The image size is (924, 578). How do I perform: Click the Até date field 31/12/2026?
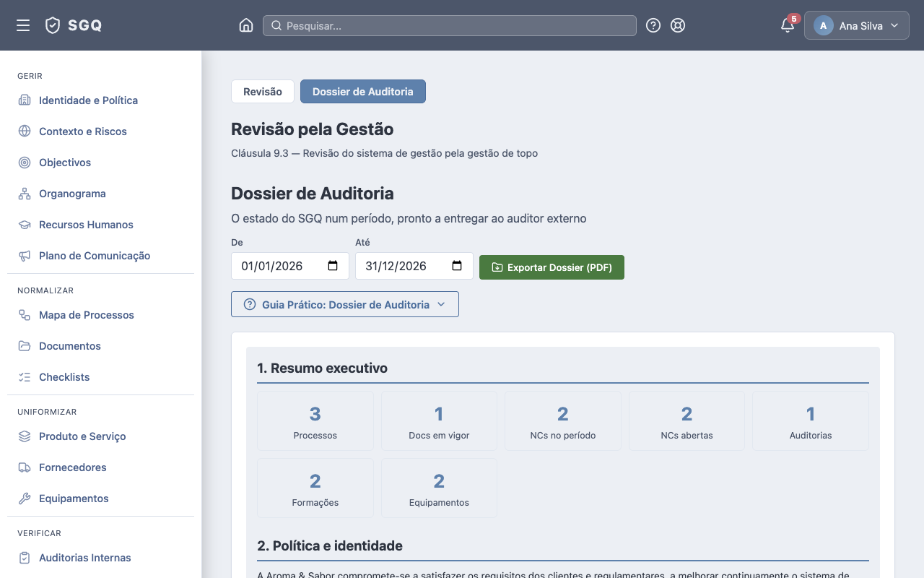pos(414,266)
